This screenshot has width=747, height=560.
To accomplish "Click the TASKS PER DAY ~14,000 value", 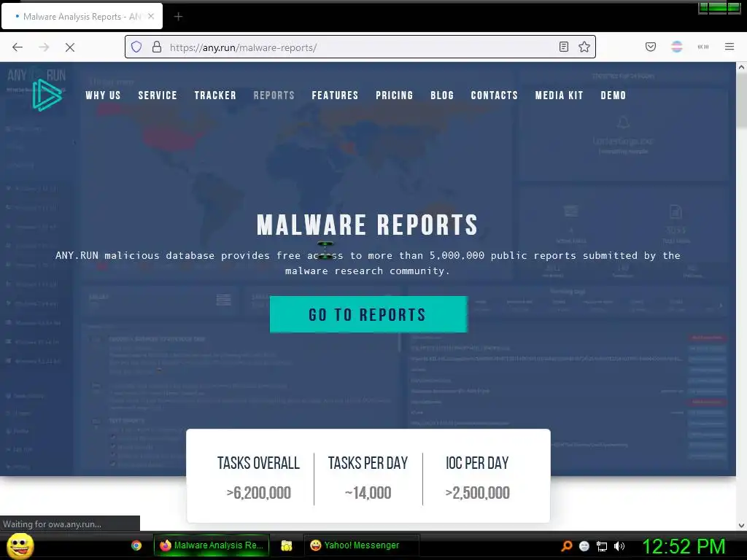I will (x=368, y=493).
